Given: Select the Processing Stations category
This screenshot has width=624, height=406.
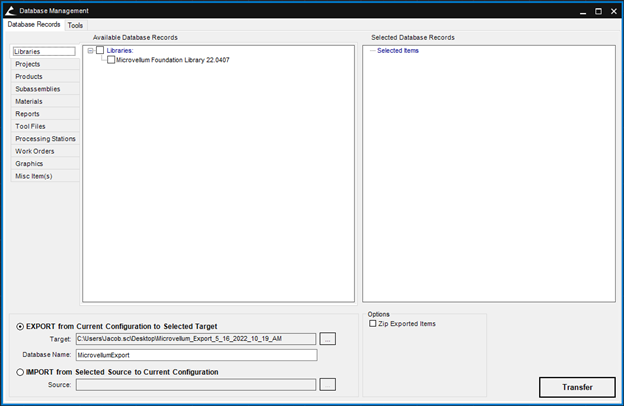Looking at the screenshot, I should (45, 139).
